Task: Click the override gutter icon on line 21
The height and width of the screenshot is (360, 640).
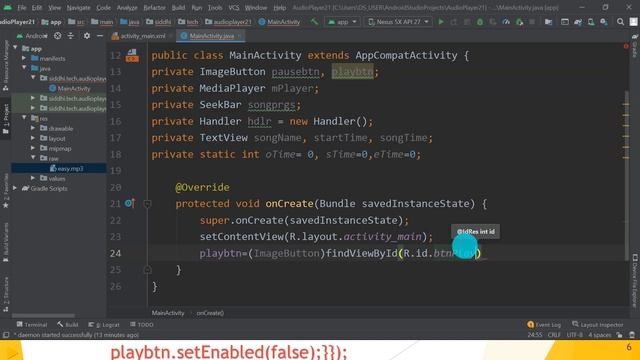Action: [130, 203]
